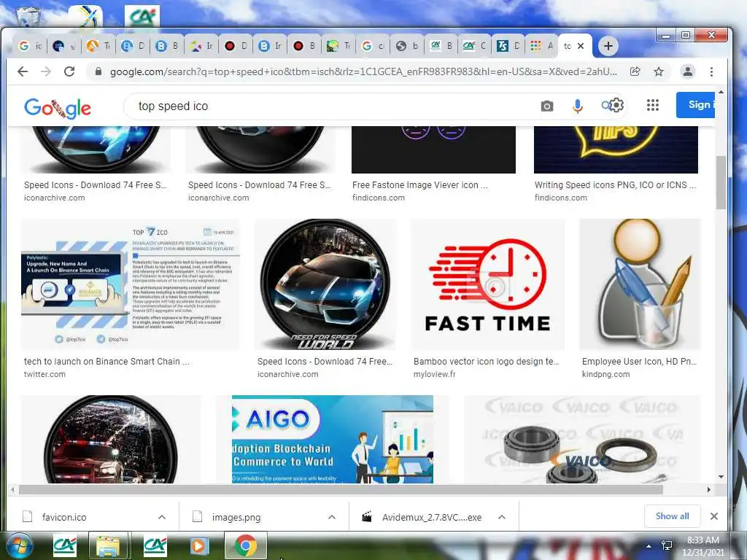Screen dimensions: 747x560
Task: Open the taskbar clock showing 8:33 AM
Action: click(703, 546)
